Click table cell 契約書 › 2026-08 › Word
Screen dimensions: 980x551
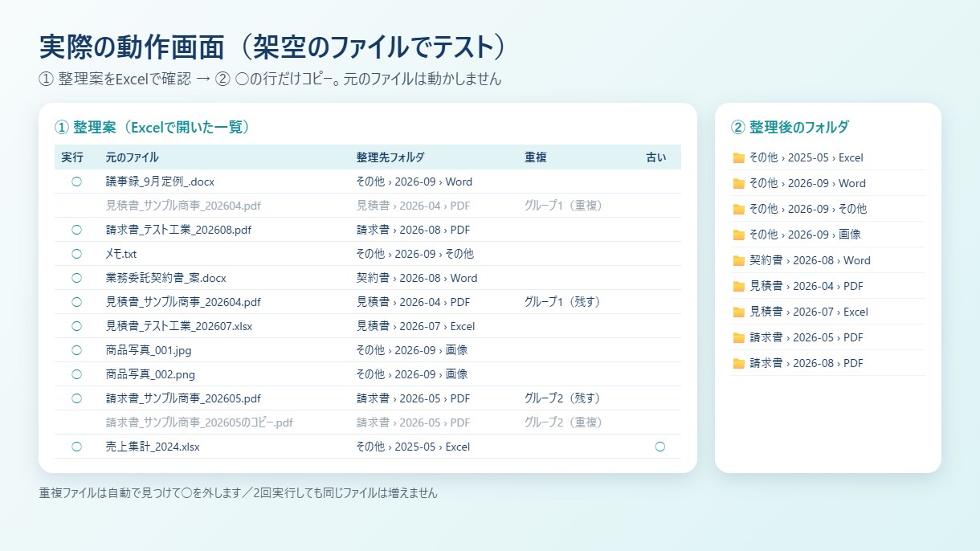tap(417, 278)
